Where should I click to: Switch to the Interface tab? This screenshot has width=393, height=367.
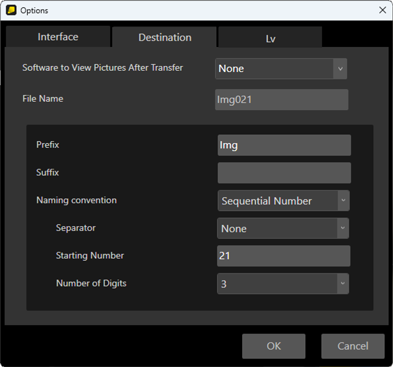(x=58, y=37)
